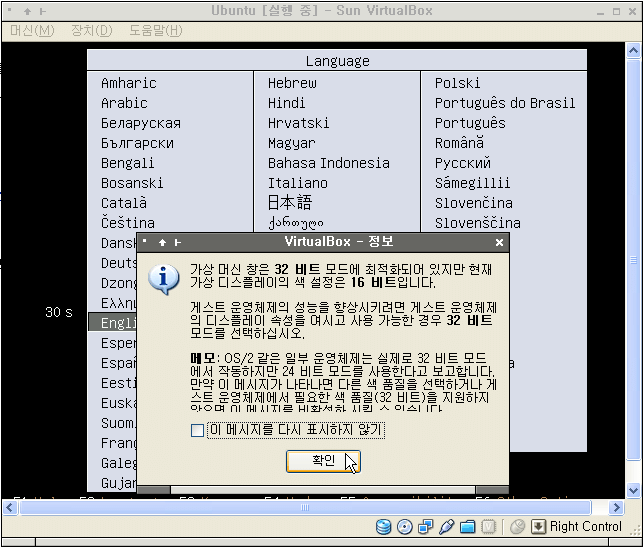Select Hebrew in the language list
Image resolution: width=644 pixels, height=548 pixels.
pyautogui.click(x=292, y=83)
